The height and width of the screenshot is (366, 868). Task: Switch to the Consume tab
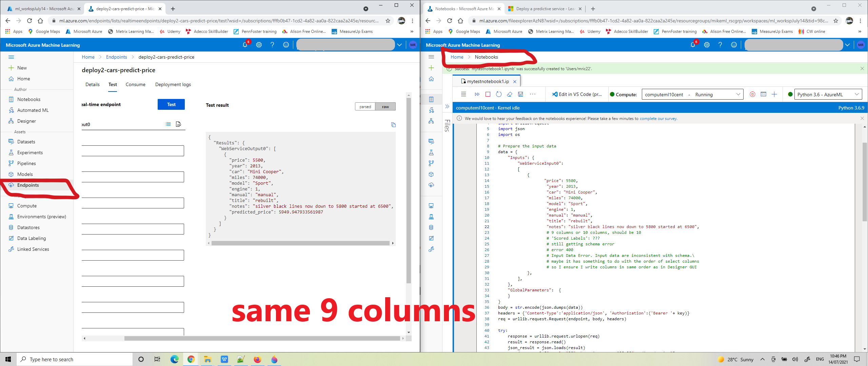click(135, 85)
